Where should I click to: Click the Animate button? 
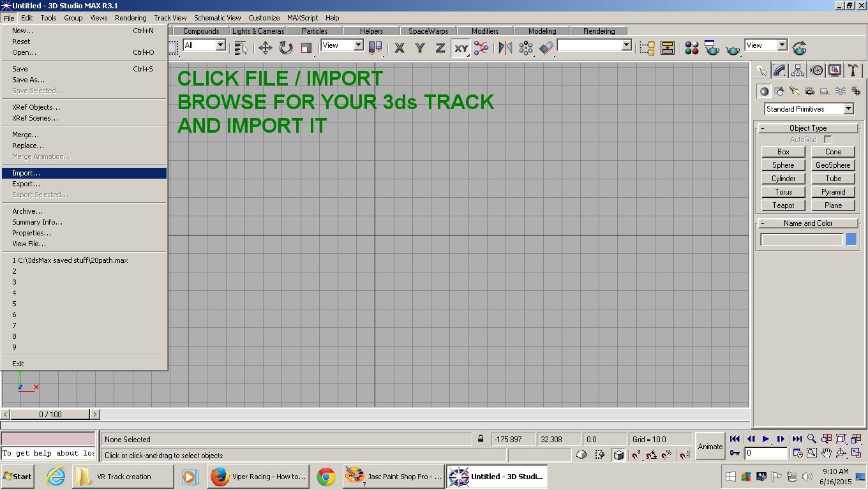[x=710, y=447]
